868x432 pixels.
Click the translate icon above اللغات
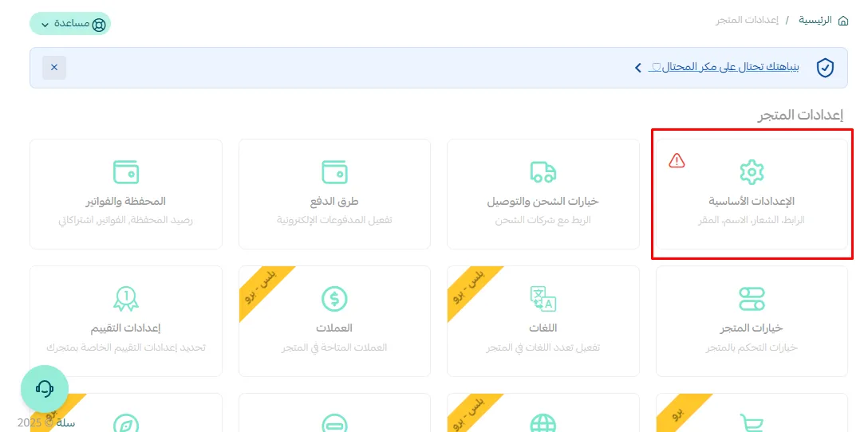542,298
